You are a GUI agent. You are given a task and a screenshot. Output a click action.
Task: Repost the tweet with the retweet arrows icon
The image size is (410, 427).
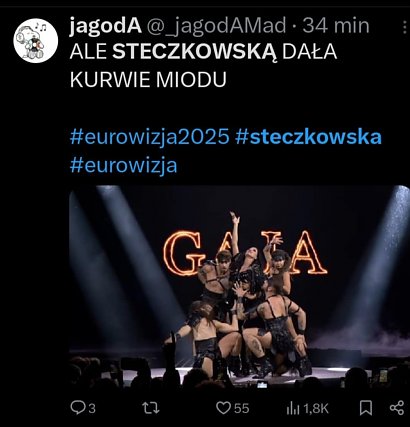[x=151, y=408]
